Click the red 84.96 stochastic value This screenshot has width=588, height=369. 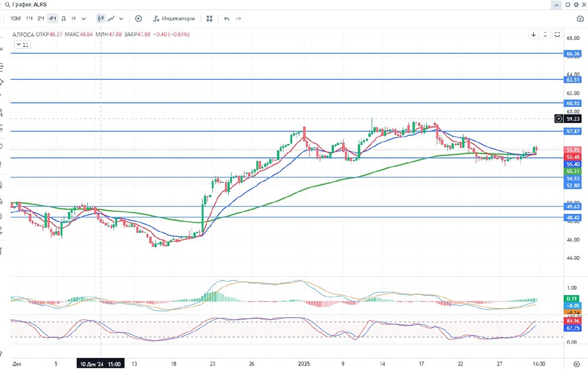click(x=573, y=321)
